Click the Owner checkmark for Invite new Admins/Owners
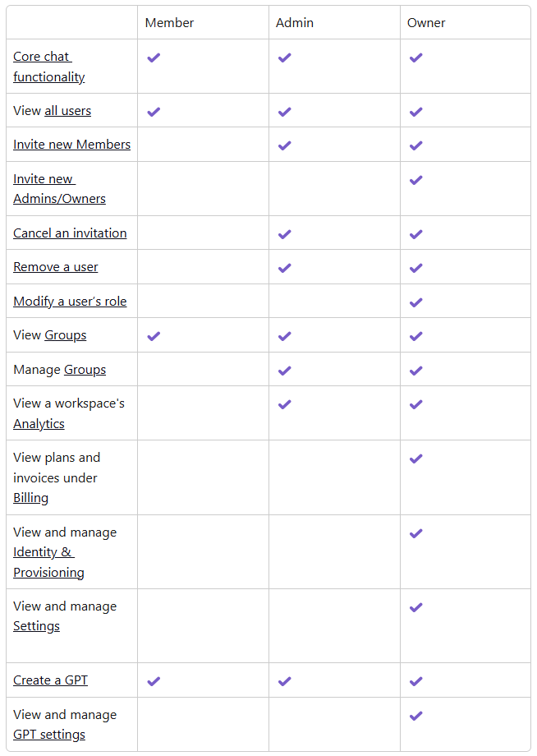Viewport: 537px width, 756px height. (416, 180)
